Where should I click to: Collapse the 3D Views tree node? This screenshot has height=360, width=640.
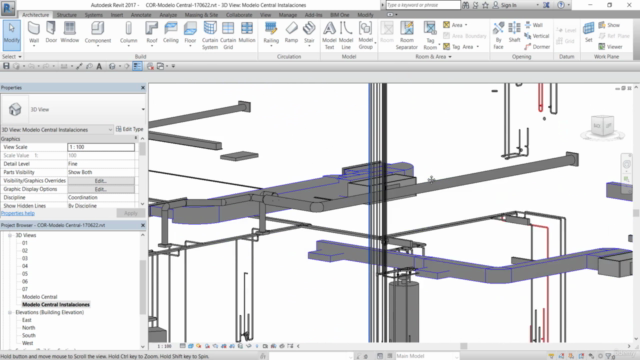[x=10, y=236]
